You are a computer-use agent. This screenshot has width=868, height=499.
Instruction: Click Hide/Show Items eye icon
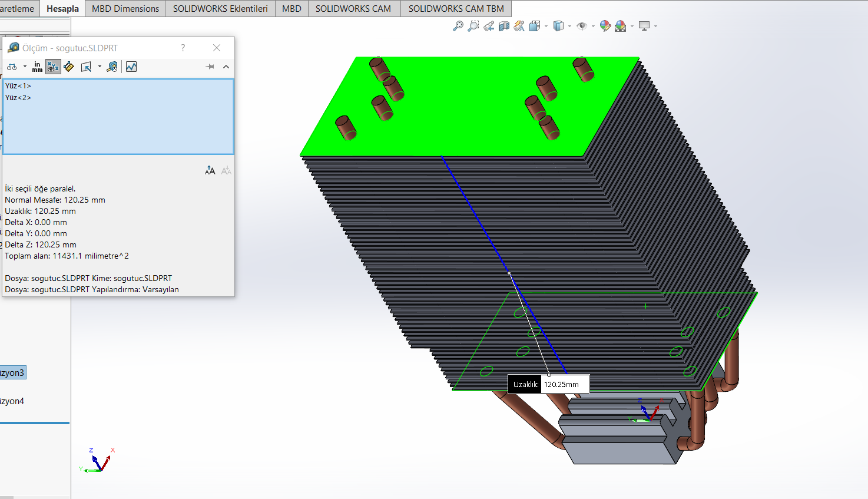(582, 26)
